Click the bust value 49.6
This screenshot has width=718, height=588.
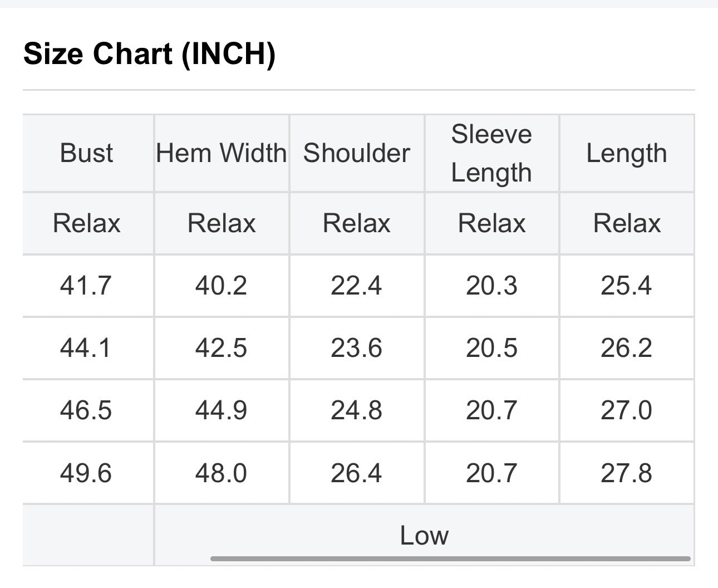86,473
